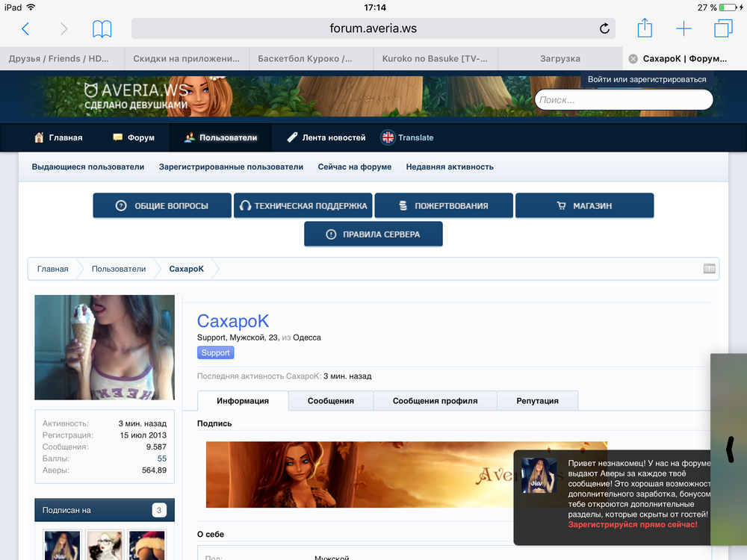This screenshot has height=560, width=747.
Task: Reload the page in address bar
Action: [x=604, y=29]
